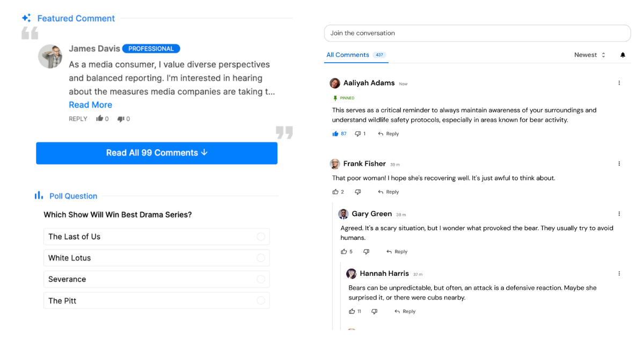The height and width of the screenshot is (337, 644).
Task: Like Hannah Harris' comment
Action: pos(352,311)
